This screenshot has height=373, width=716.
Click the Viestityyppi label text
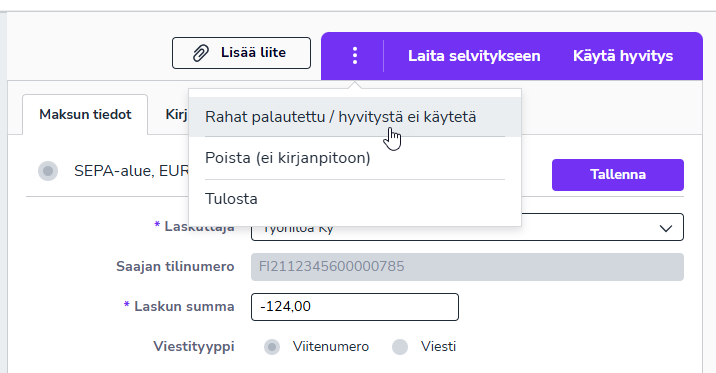coord(194,347)
